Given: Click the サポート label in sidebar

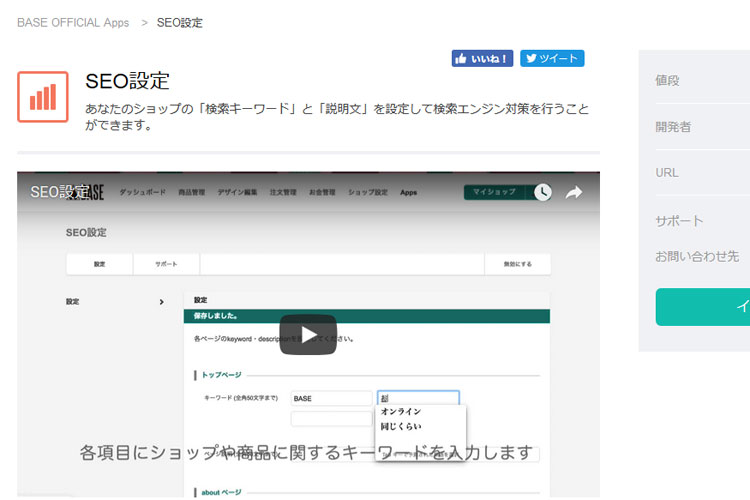Looking at the screenshot, I should (x=679, y=221).
